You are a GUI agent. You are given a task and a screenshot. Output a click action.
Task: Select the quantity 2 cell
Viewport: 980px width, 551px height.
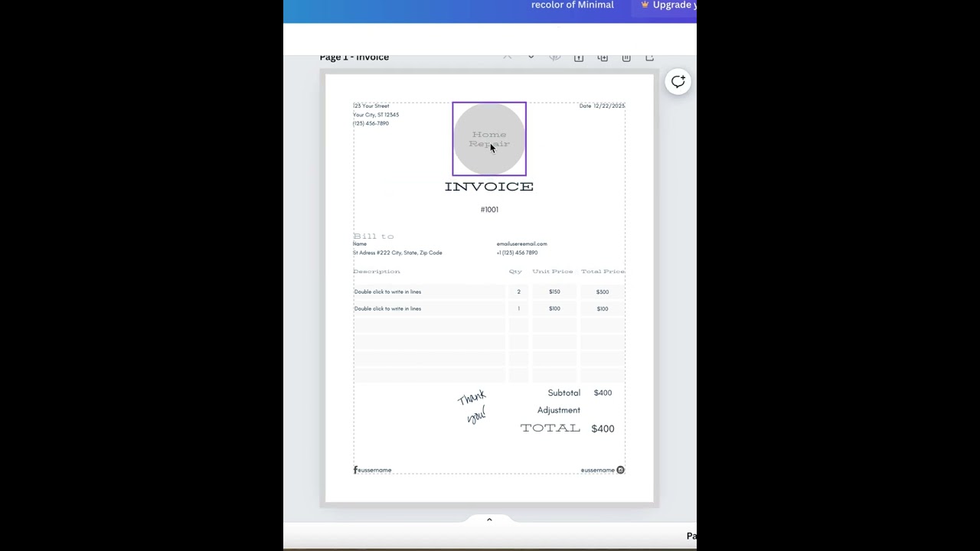518,292
